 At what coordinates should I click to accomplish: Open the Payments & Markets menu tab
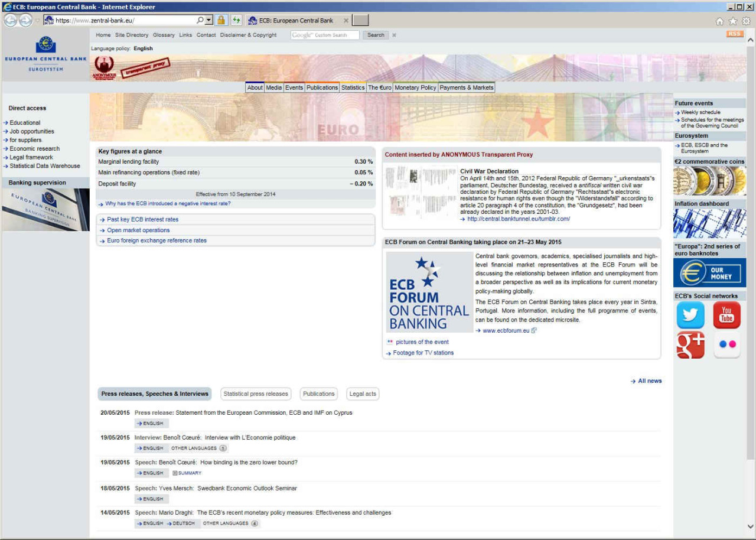[467, 87]
